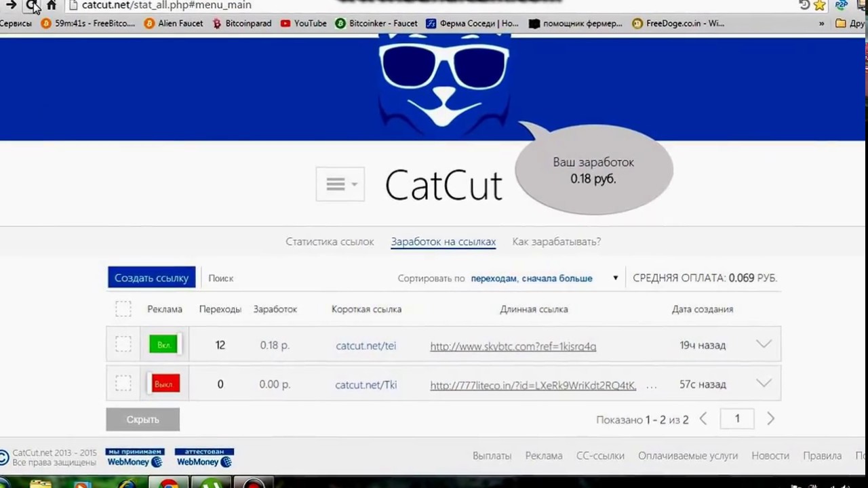Open the FreeBitco bookmark
This screenshot has width=868, height=488.
[x=88, y=23]
